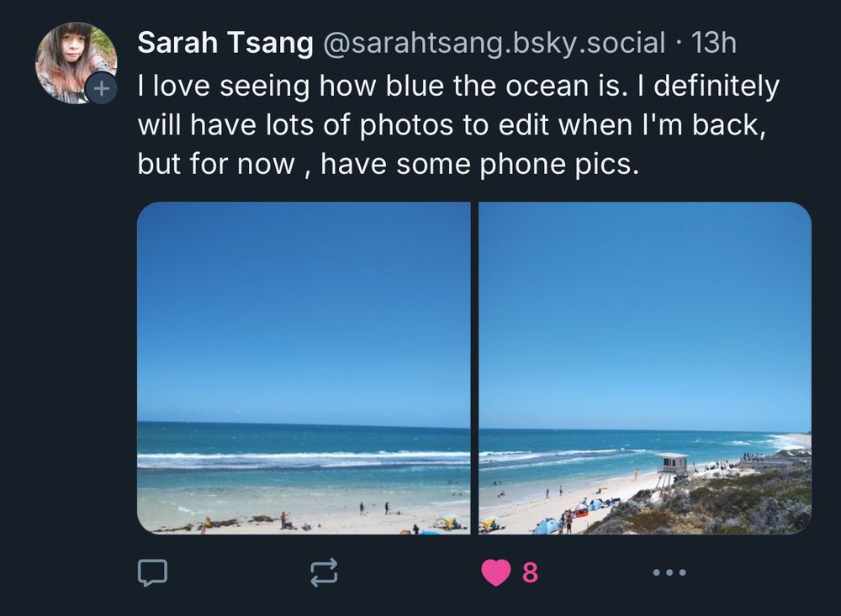This screenshot has height=616, width=841.
Task: Open the three-dots more options menu
Action: pyautogui.click(x=669, y=572)
